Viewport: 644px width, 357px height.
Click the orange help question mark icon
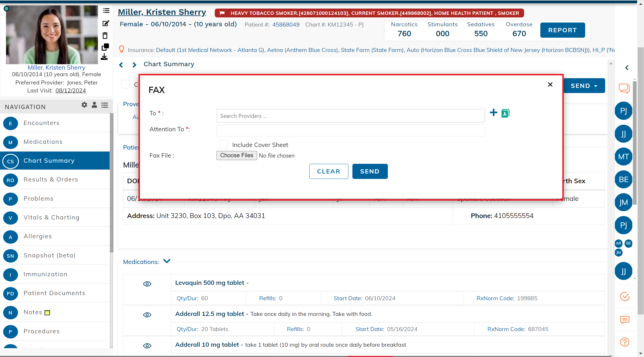point(625,342)
